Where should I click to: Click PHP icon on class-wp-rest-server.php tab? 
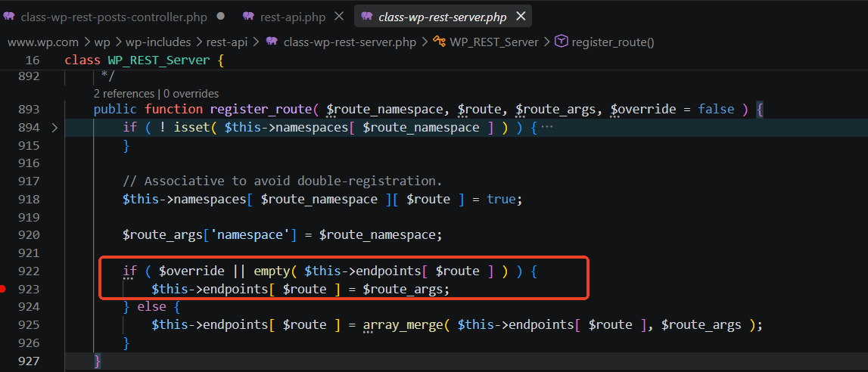tap(367, 17)
